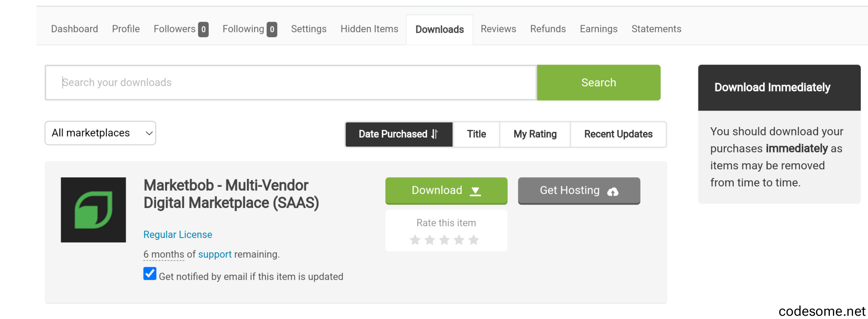Sort downloads by Title
Viewport: 868px width, 319px height.
[x=476, y=134]
